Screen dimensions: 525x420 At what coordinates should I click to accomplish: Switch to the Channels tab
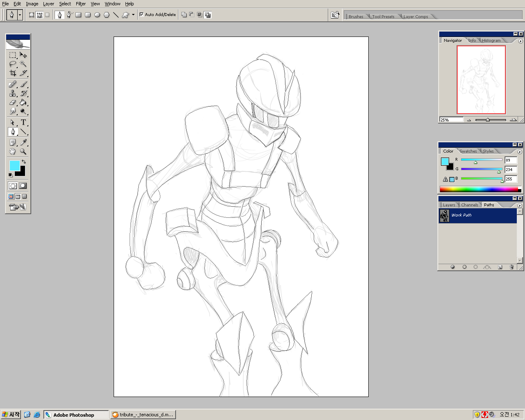point(469,205)
